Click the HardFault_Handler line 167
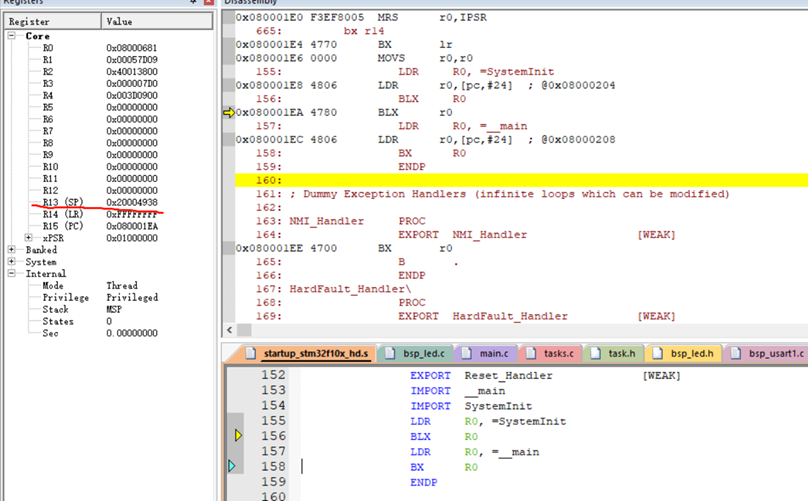Screen dimensions: 808x501 [x=521, y=289]
